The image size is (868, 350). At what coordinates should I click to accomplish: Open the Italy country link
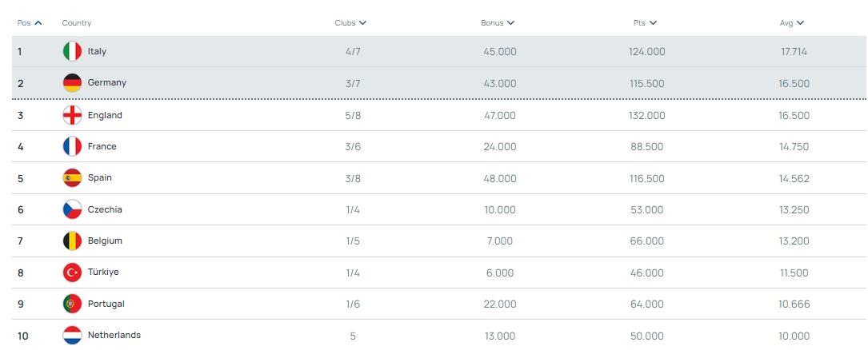click(97, 51)
